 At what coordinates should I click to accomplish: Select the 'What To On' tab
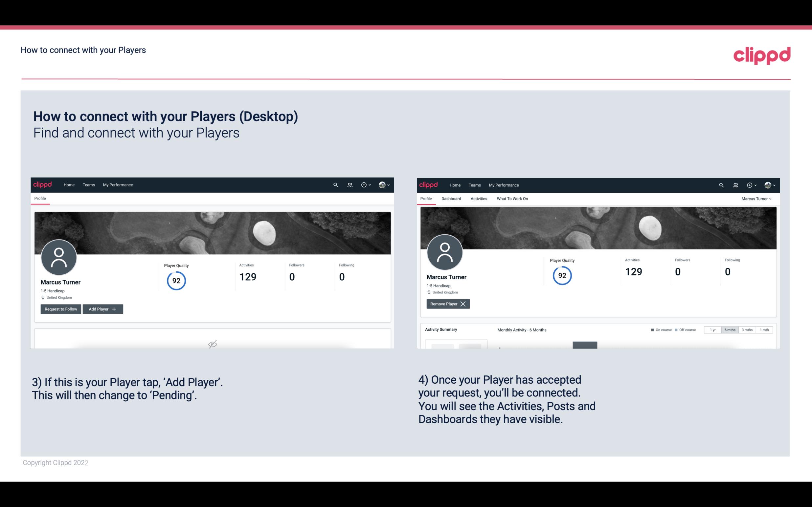512,199
